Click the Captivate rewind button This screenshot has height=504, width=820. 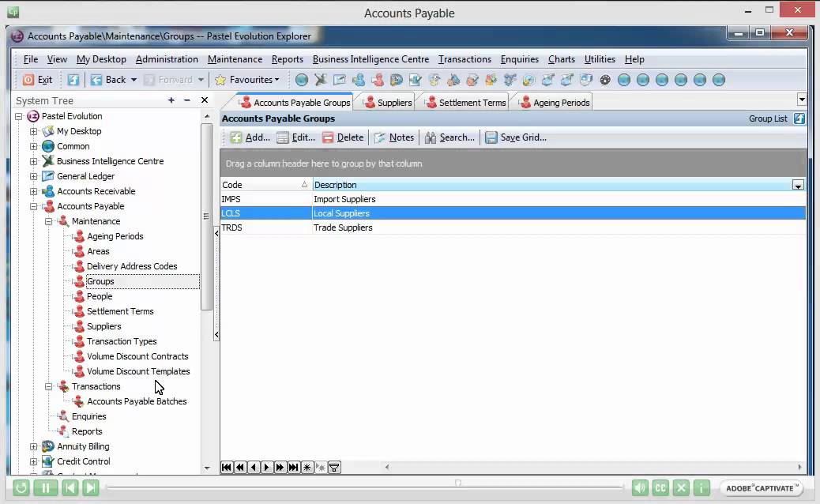pyautogui.click(x=21, y=488)
